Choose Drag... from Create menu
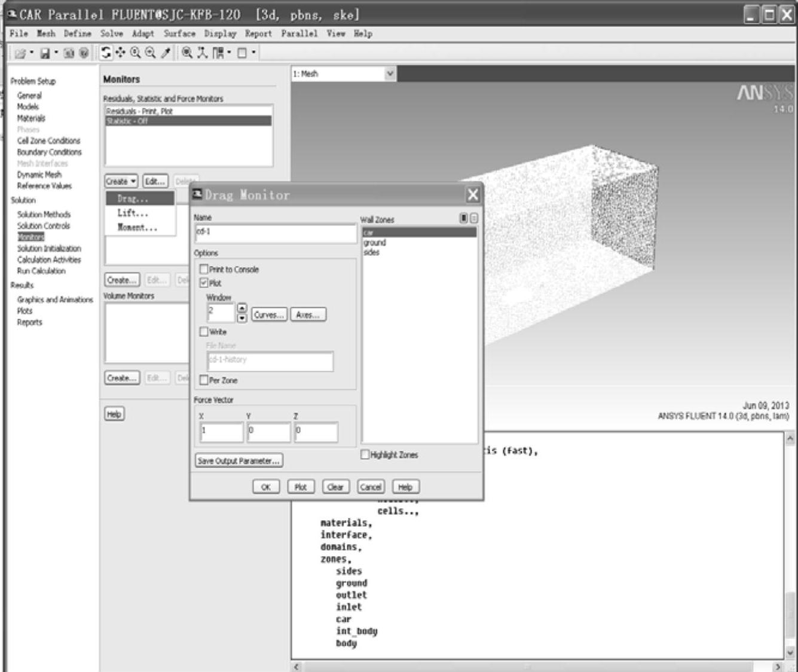This screenshot has height=672, width=798. coord(140,198)
